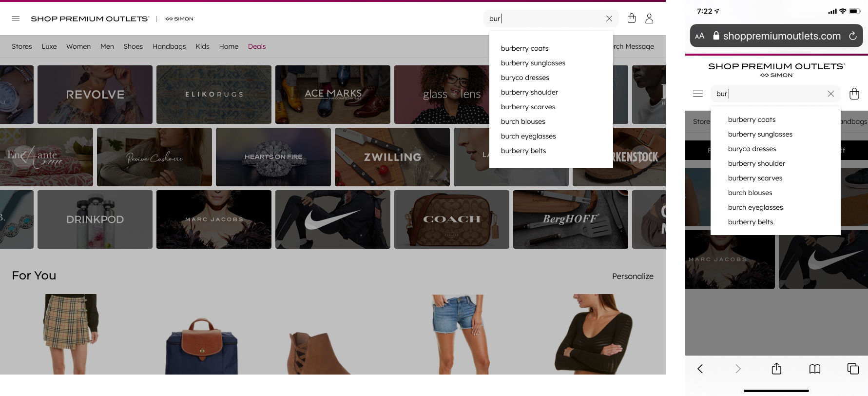
Task: Open the Luxe nav item
Action: pyautogui.click(x=49, y=46)
